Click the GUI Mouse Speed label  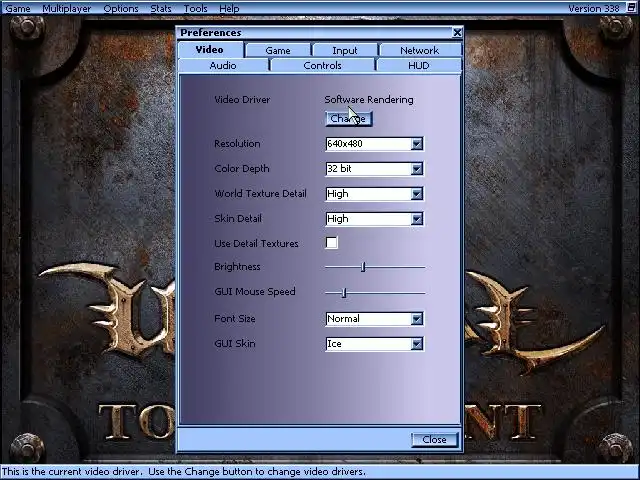point(255,292)
